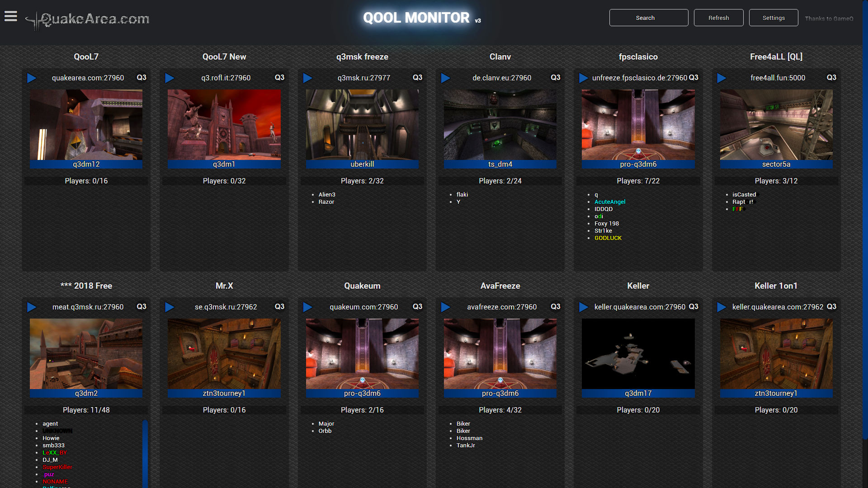Select the Mr.X server title
The width and height of the screenshot is (868, 488).
pos(224,286)
